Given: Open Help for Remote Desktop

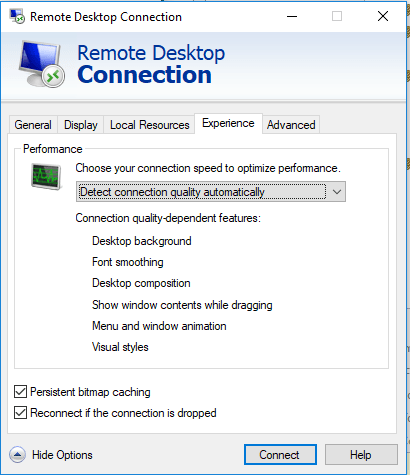Looking at the screenshot, I should coord(361,455).
